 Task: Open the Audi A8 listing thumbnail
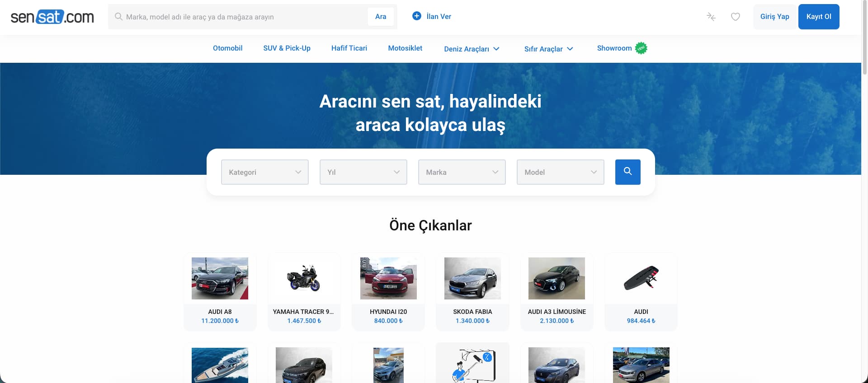click(220, 278)
